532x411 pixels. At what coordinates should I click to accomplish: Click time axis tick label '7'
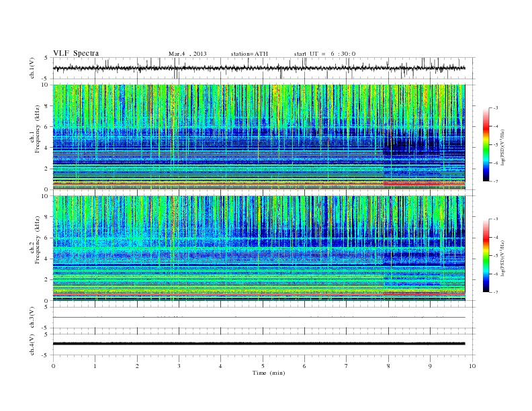pyautogui.click(x=347, y=366)
